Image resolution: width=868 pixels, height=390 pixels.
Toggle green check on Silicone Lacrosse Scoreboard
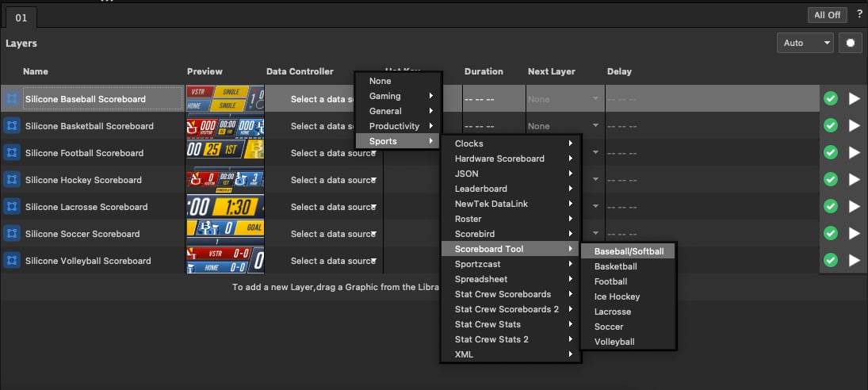[831, 207]
